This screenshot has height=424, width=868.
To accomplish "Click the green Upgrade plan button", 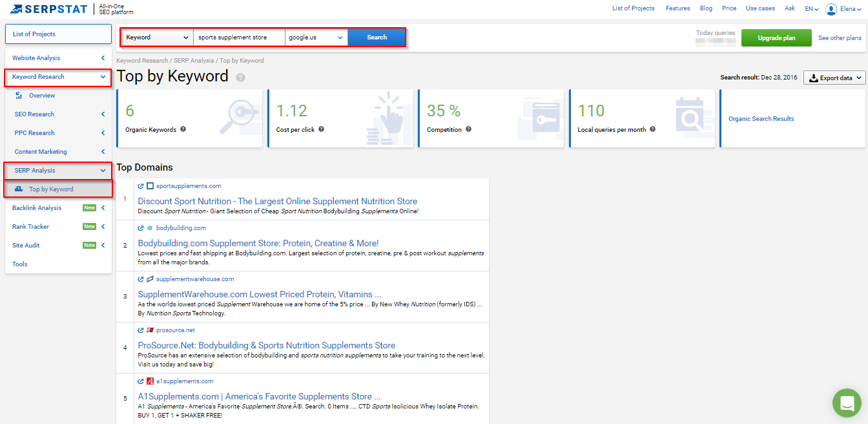I will [x=776, y=38].
